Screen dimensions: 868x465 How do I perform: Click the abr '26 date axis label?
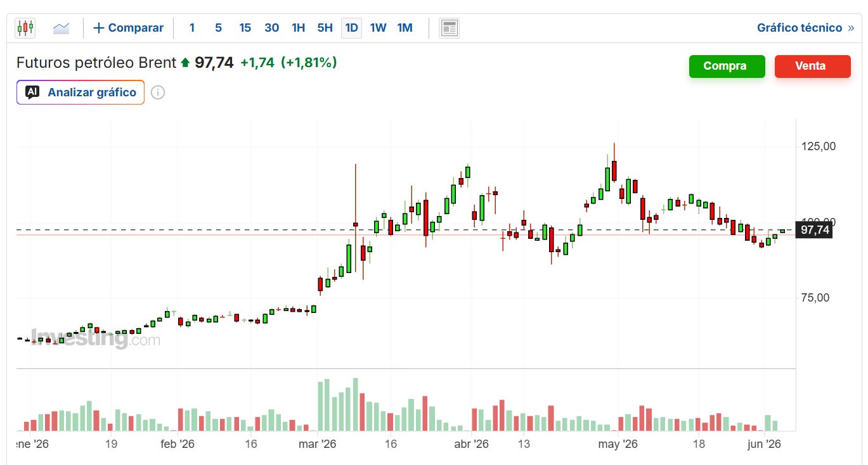[472, 444]
